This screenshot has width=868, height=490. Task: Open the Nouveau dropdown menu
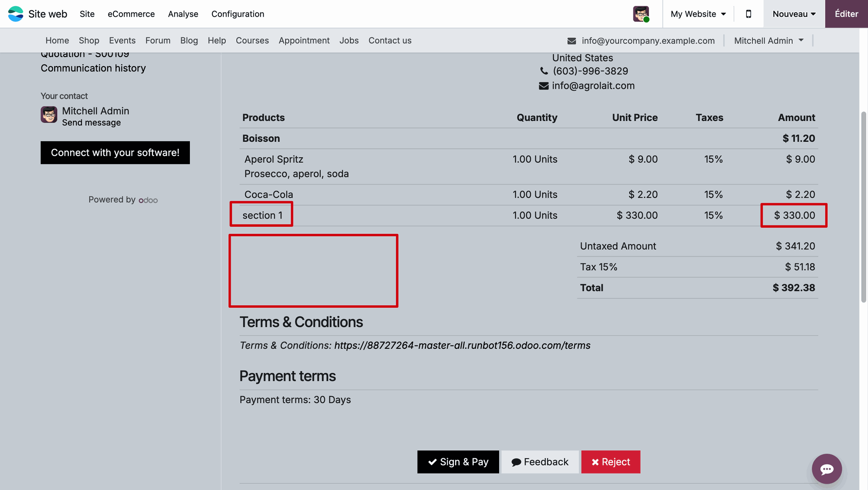794,14
